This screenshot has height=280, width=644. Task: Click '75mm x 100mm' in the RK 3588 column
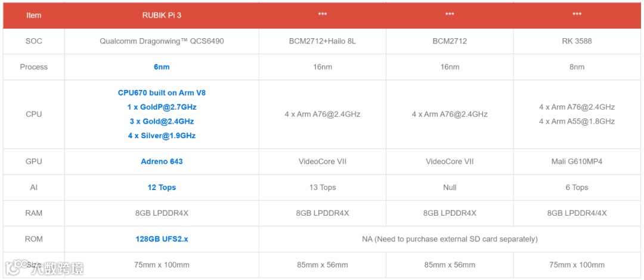click(x=577, y=265)
